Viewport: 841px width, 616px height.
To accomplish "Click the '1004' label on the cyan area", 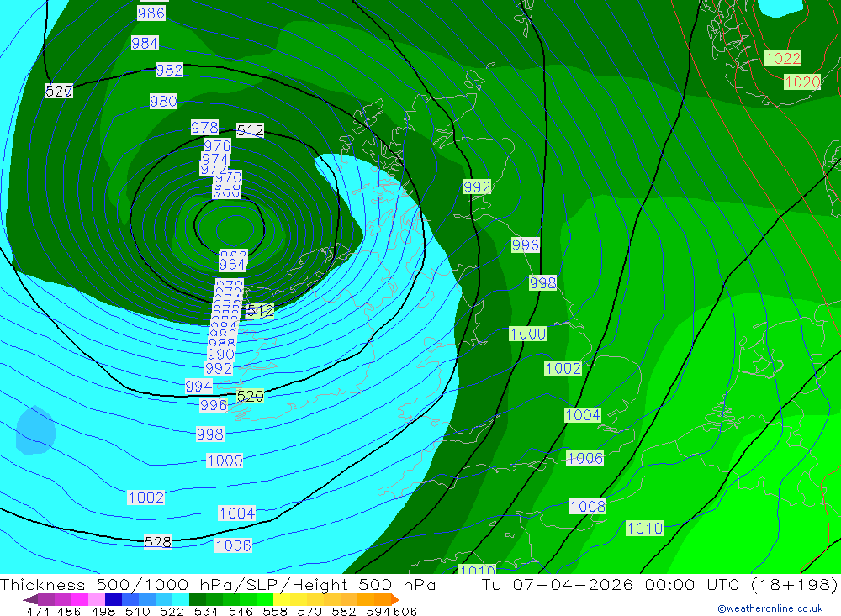I will pos(237,513).
